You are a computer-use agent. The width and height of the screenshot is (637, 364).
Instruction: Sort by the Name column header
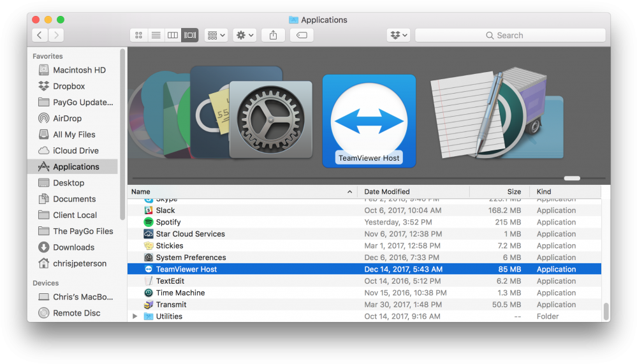[x=242, y=192]
